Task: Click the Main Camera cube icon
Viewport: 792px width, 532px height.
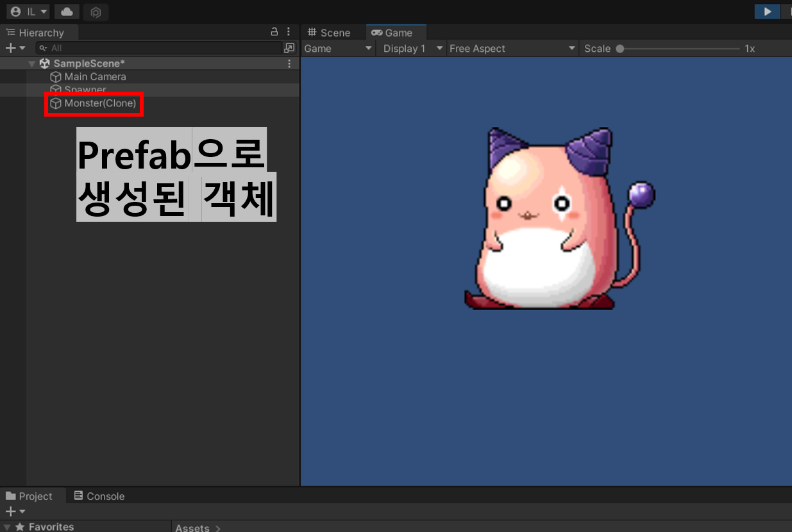Action: tap(56, 77)
